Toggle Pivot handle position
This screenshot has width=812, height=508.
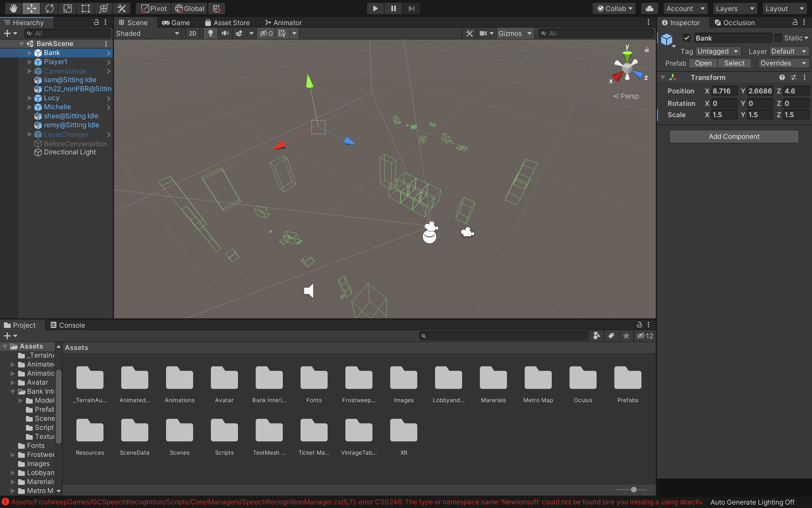(153, 8)
